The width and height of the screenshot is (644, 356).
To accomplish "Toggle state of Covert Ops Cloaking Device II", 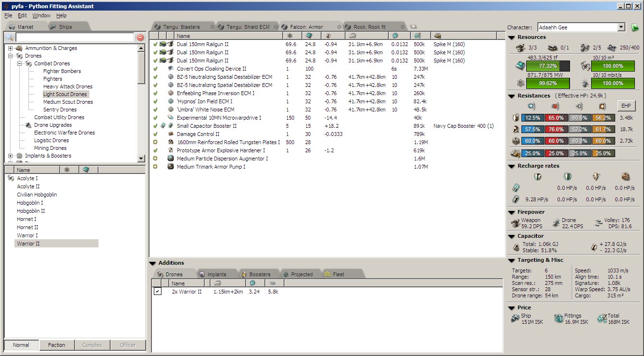I will pos(155,69).
